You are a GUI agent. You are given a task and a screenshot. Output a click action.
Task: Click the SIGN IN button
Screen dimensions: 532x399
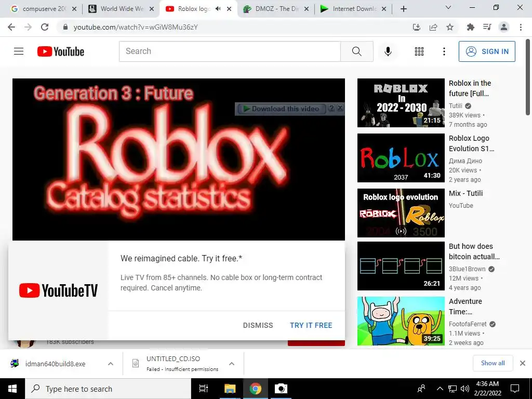[487, 51]
